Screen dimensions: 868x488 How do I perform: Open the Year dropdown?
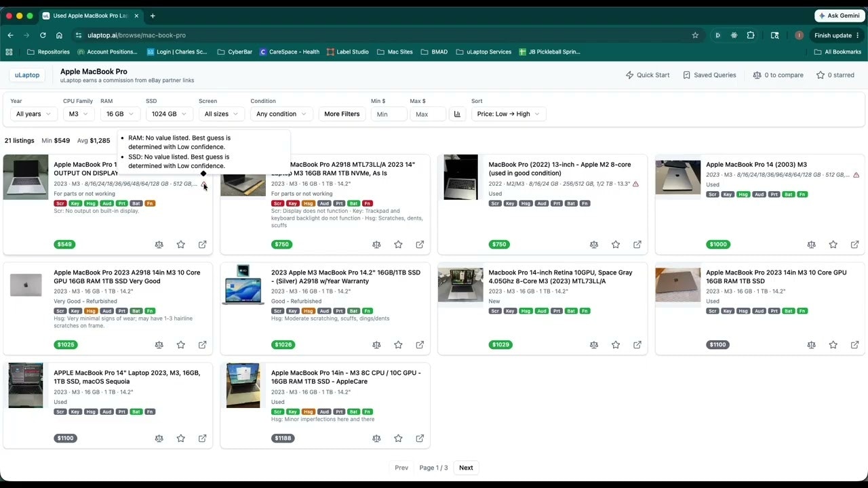coord(34,114)
